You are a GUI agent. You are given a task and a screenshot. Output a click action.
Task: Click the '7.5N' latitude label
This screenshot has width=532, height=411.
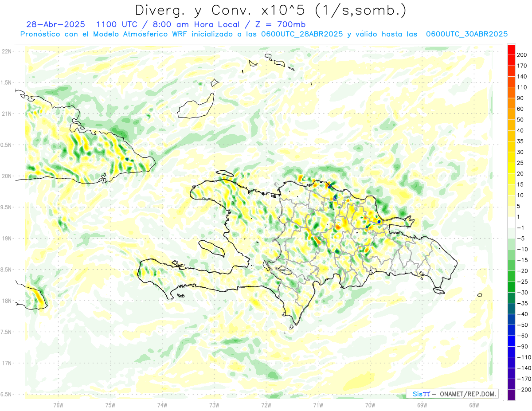click(x=7, y=332)
